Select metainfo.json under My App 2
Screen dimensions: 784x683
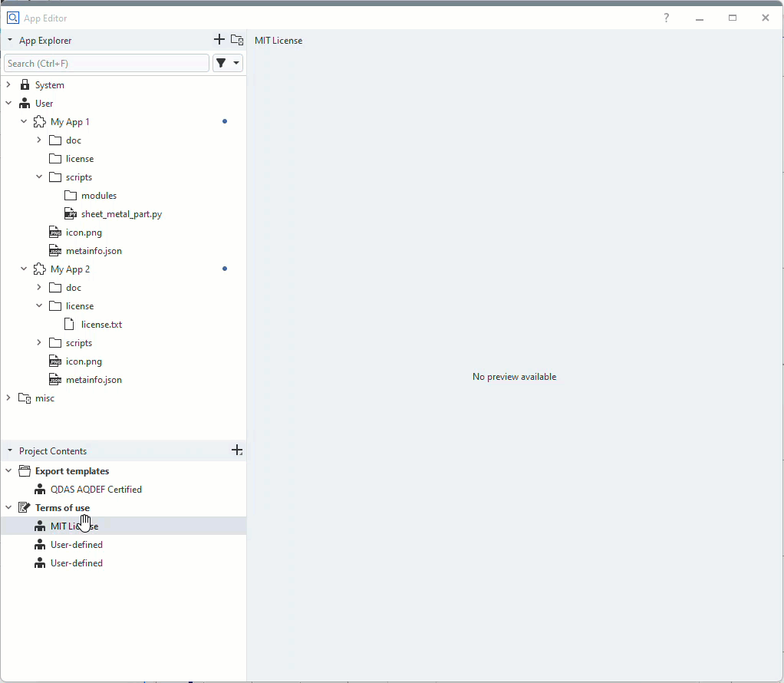[x=94, y=380]
